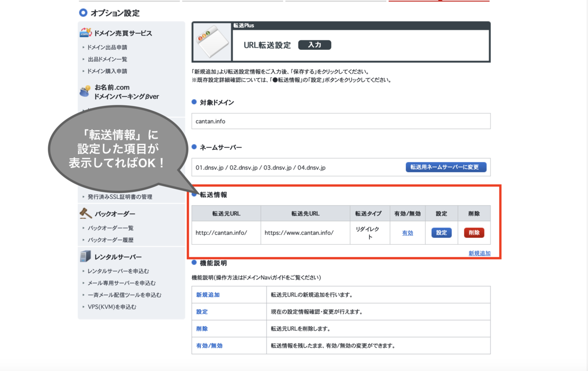
Task: Click the ドメインパーキングβver heading
Action: click(x=126, y=96)
